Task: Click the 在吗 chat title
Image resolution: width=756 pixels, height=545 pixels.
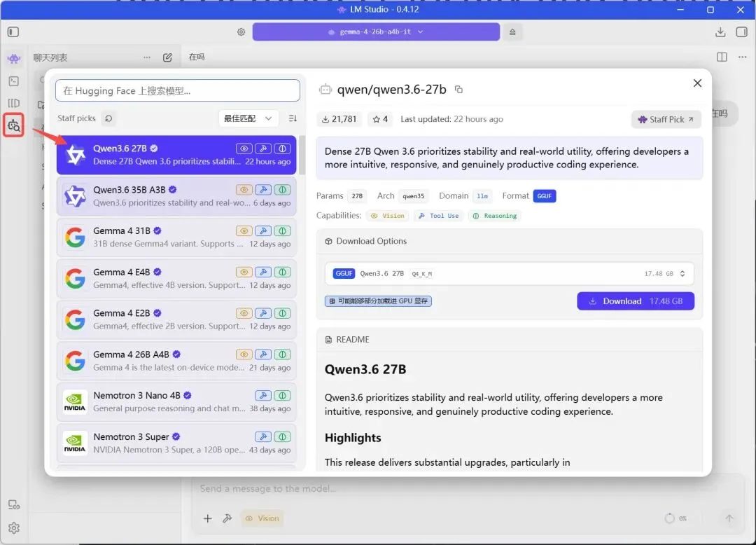Action: point(197,57)
